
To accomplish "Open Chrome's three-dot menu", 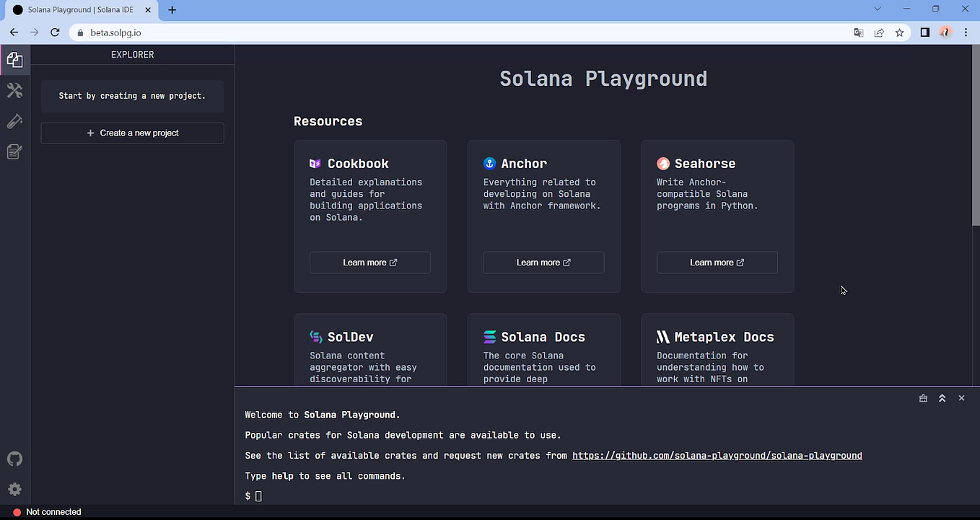I will (x=966, y=32).
